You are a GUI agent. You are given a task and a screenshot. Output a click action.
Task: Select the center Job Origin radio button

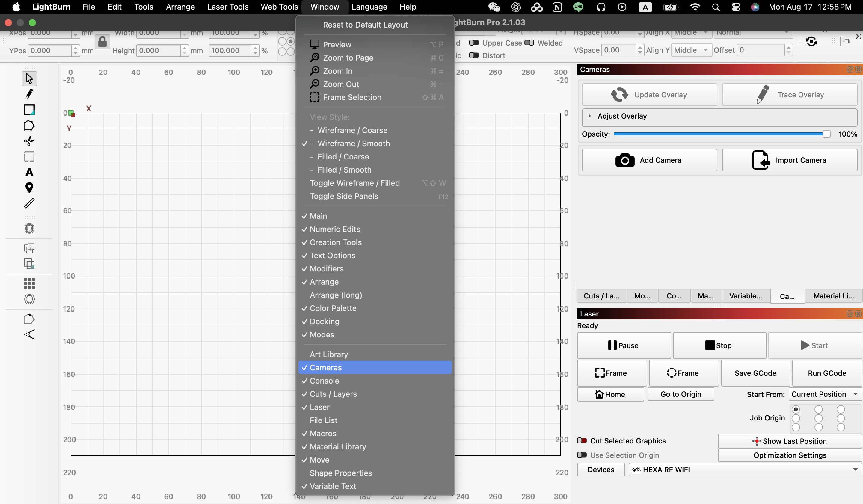pyautogui.click(x=818, y=418)
